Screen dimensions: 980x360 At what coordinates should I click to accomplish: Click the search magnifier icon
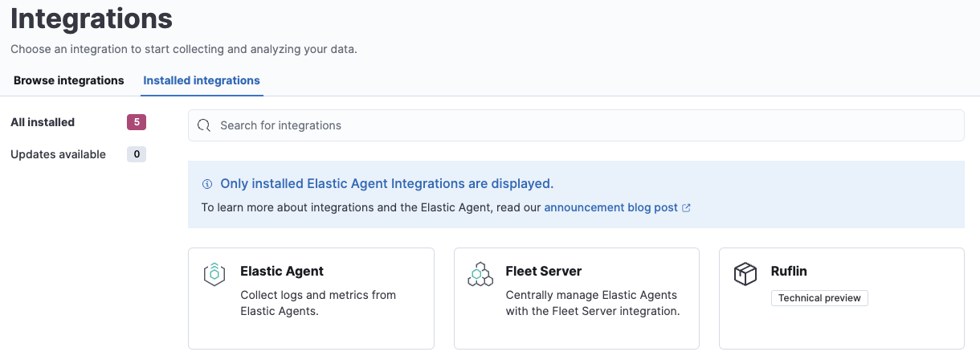pyautogui.click(x=204, y=125)
